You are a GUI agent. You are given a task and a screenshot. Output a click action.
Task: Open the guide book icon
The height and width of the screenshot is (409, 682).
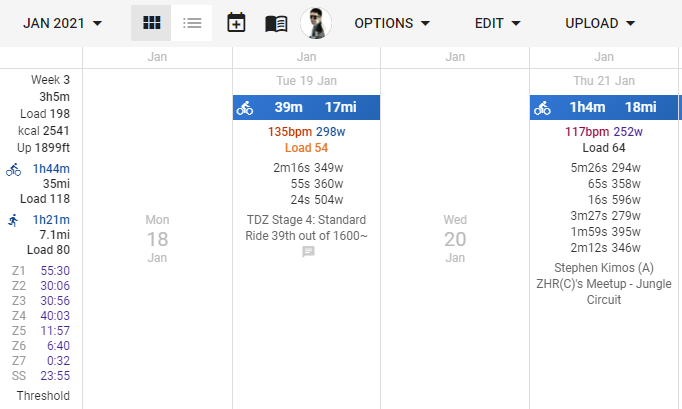click(276, 22)
